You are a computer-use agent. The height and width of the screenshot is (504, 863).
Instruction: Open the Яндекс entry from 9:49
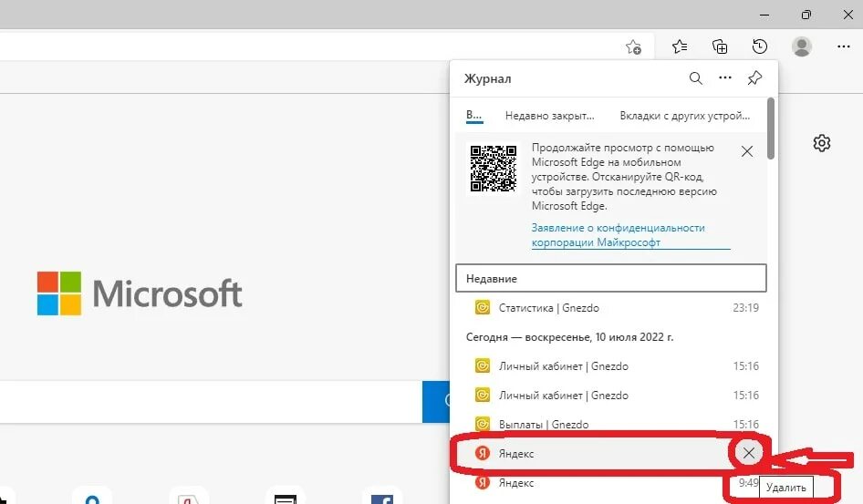(611, 482)
